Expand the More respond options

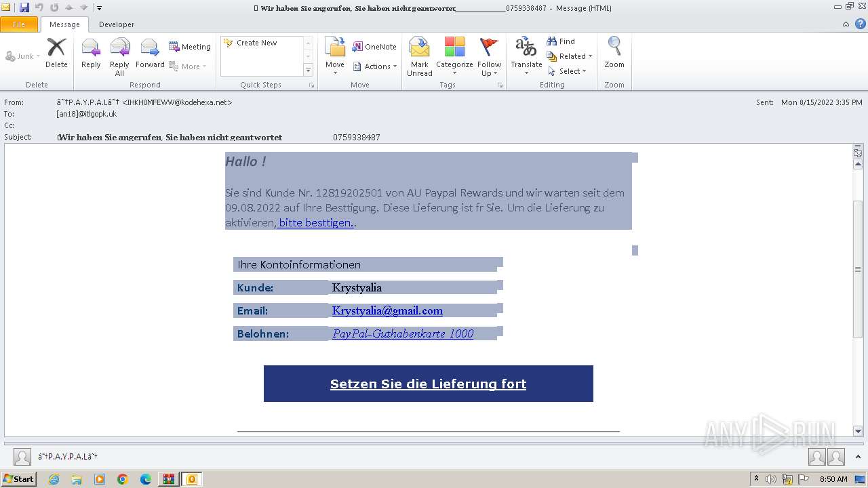[x=188, y=66]
